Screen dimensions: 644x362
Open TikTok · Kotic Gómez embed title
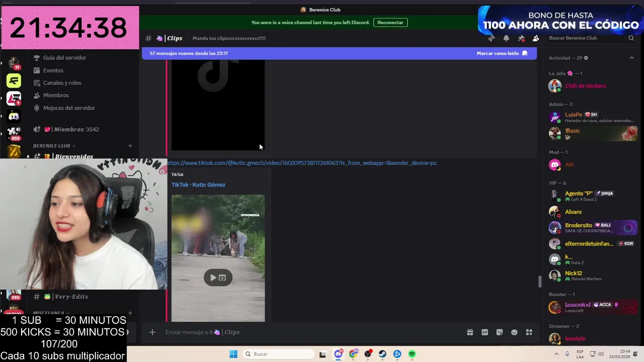(x=198, y=185)
